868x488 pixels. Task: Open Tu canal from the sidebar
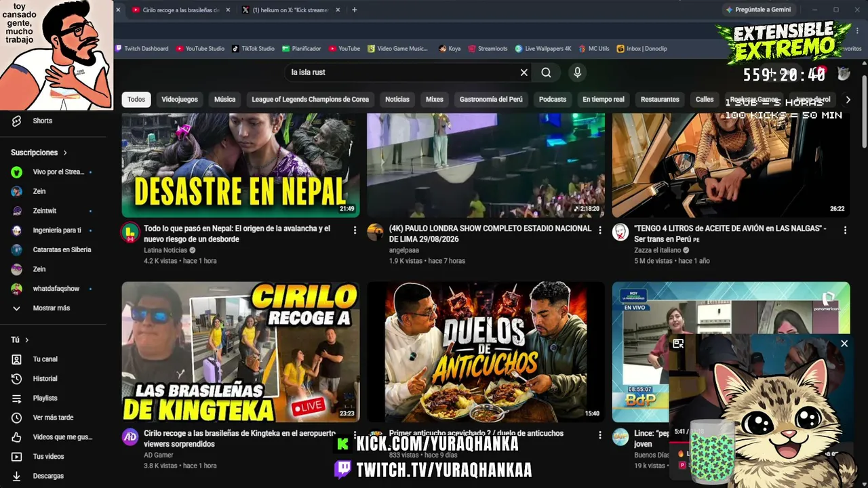tap(45, 359)
